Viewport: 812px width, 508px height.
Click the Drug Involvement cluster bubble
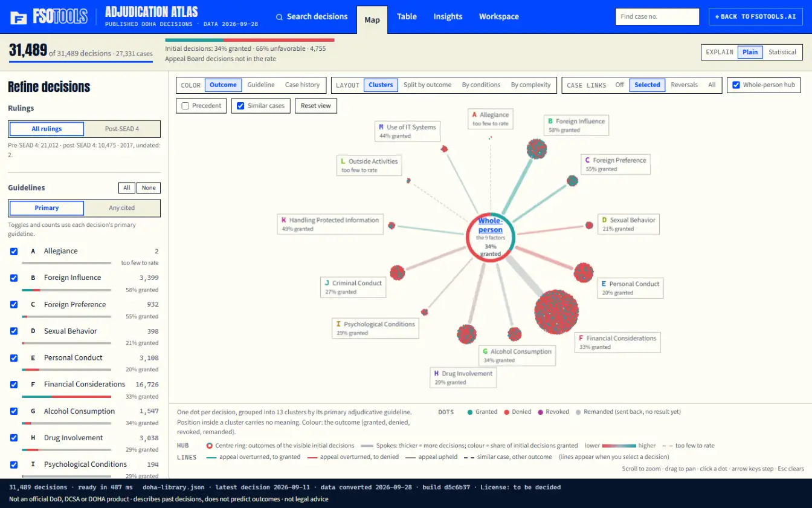click(466, 334)
